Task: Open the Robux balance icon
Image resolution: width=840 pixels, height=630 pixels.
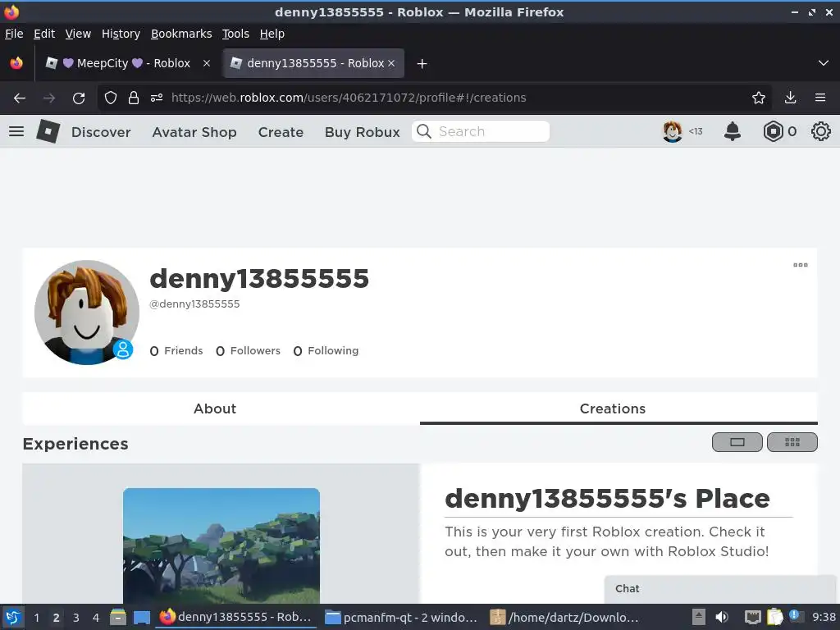Action: click(x=773, y=131)
